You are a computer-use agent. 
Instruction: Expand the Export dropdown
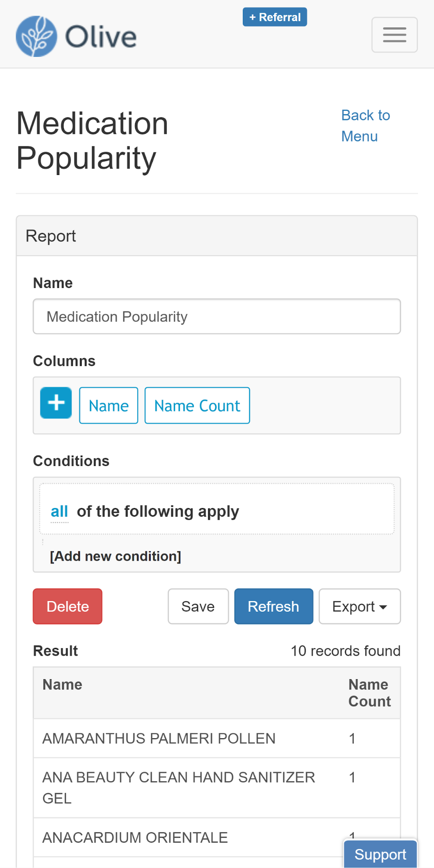(x=359, y=607)
